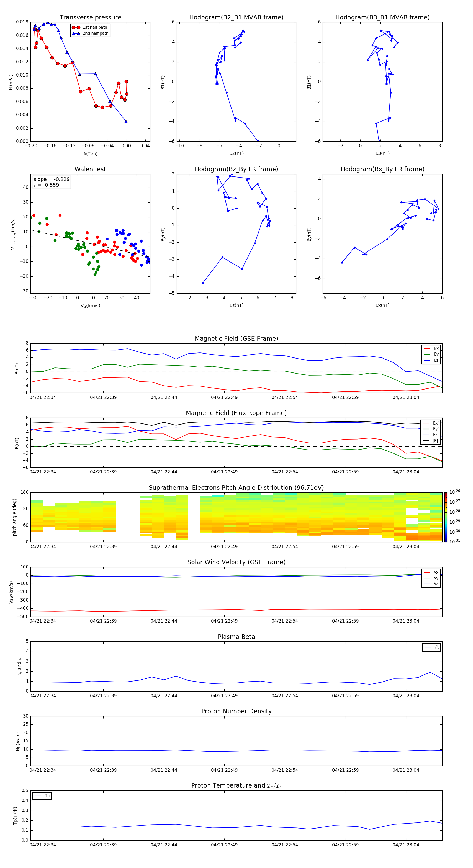Click the Bz entry in GSE magnetic field legend
This screenshot has height=868, width=473.
(431, 360)
